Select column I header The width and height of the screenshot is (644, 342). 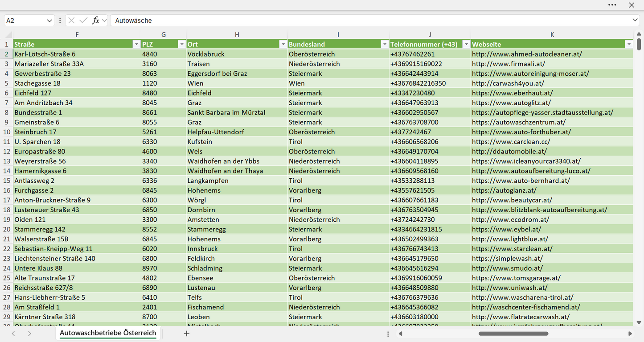[338, 35]
